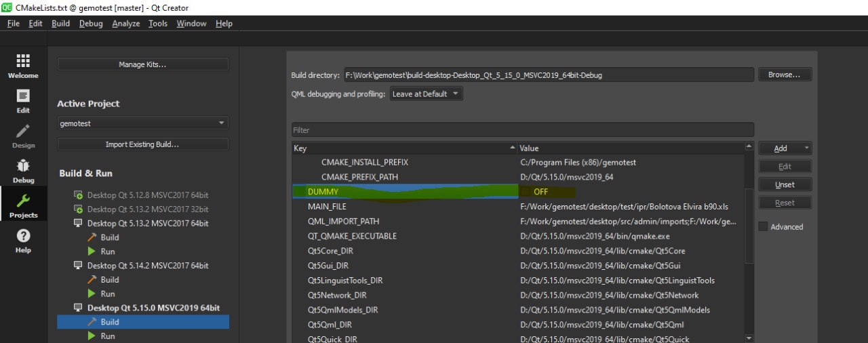The image size is (868, 343).
Task: Open the Welcome mode
Action: pyautogui.click(x=23, y=66)
